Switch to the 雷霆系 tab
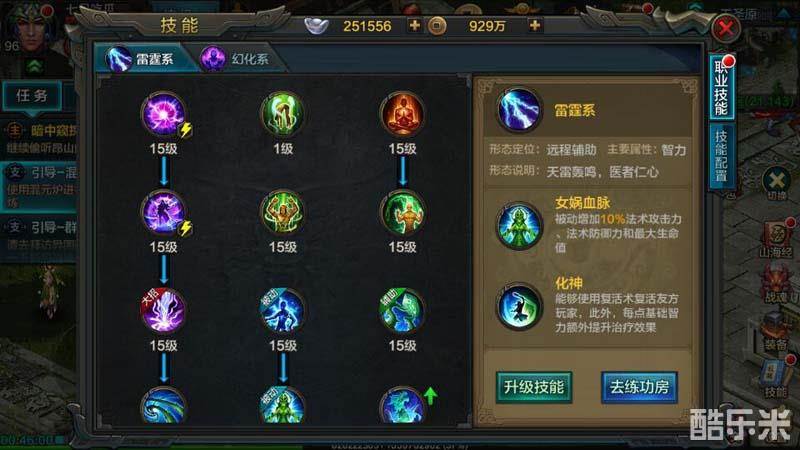This screenshot has width=800, height=450. point(143,59)
